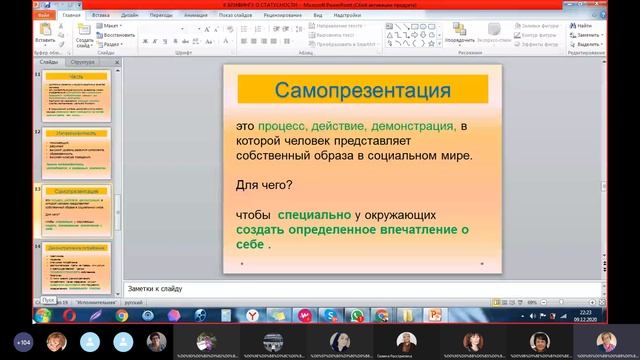Click the increase font size icon
The width and height of the screenshot is (640, 360).
point(207,29)
